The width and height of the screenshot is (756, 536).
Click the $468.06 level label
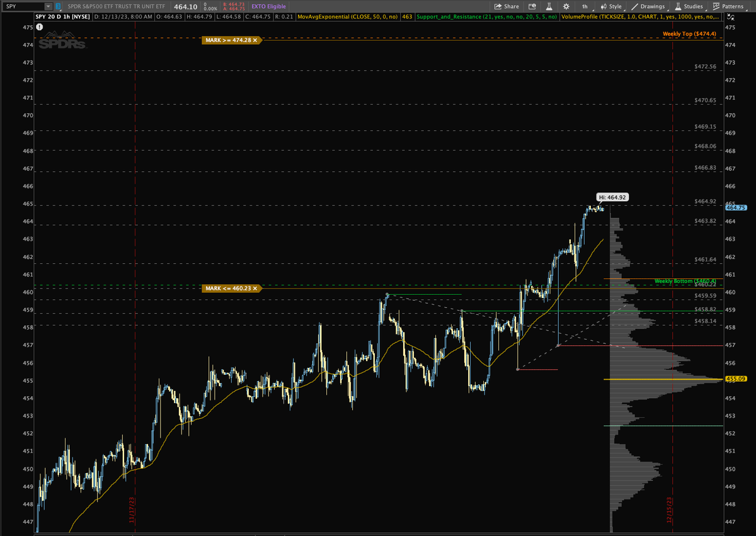706,146
